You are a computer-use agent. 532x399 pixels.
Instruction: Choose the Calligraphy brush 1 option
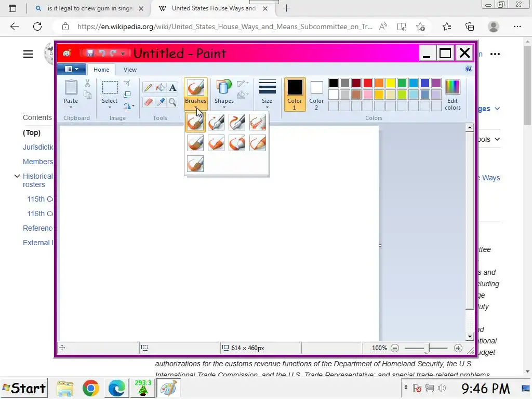coord(216,122)
